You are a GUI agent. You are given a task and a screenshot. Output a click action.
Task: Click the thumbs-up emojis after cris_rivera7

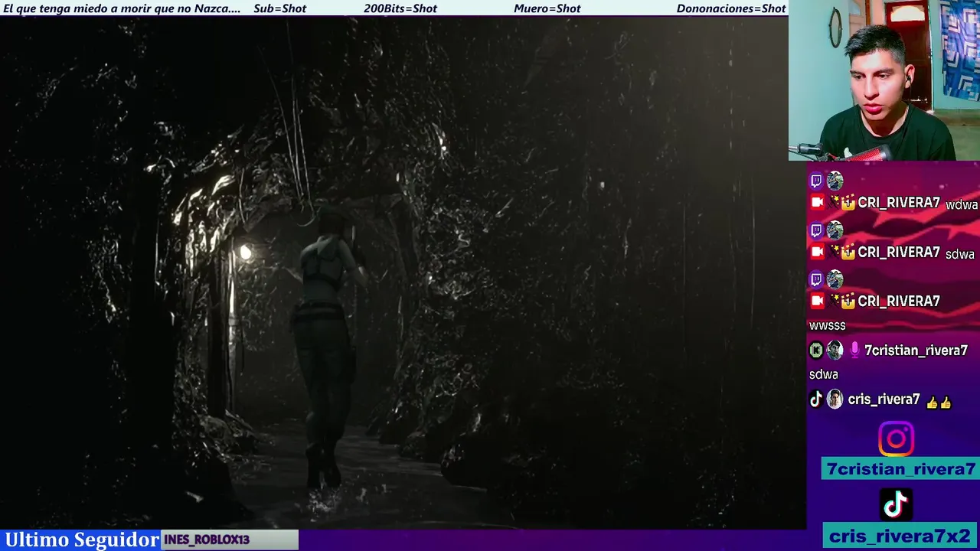click(x=938, y=403)
